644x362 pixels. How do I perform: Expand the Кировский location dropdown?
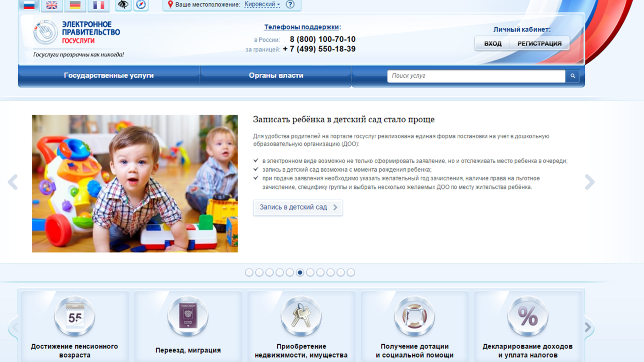click(x=262, y=4)
